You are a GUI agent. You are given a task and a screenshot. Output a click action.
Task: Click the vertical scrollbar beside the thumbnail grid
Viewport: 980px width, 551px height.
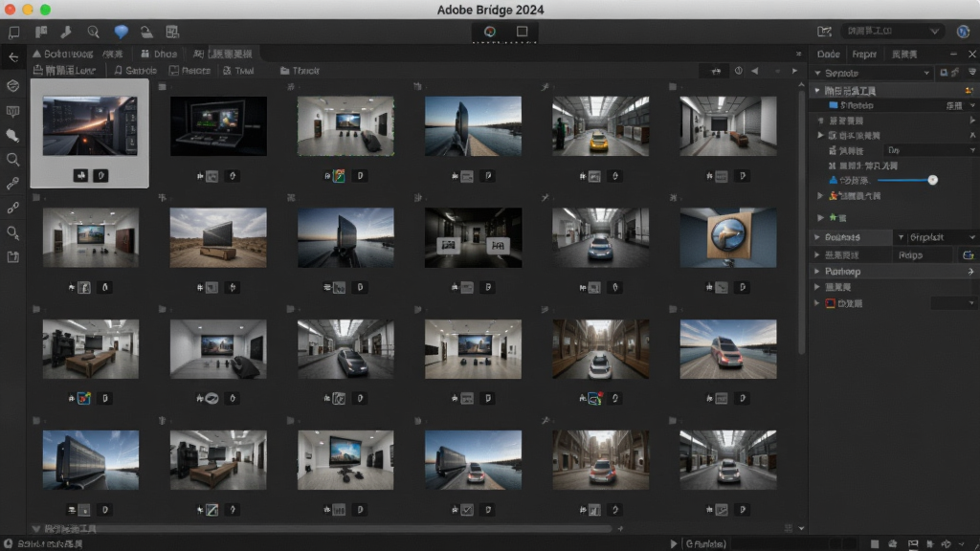[801, 222]
